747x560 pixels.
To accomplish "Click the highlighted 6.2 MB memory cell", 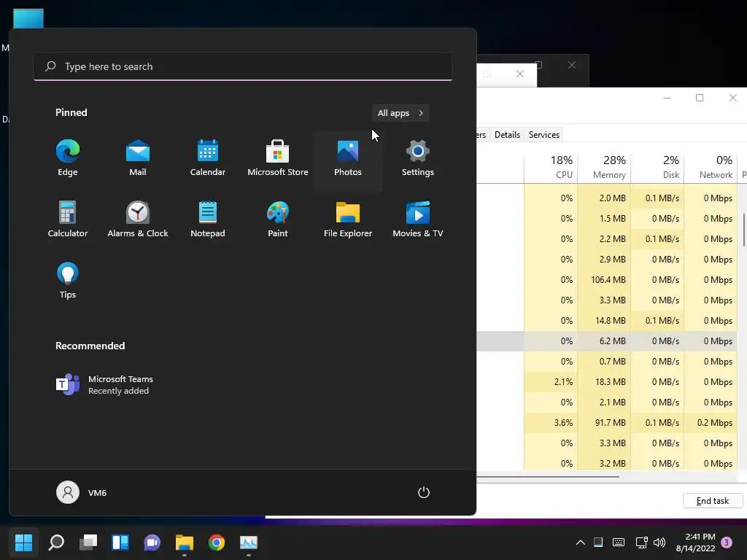I will 604,341.
